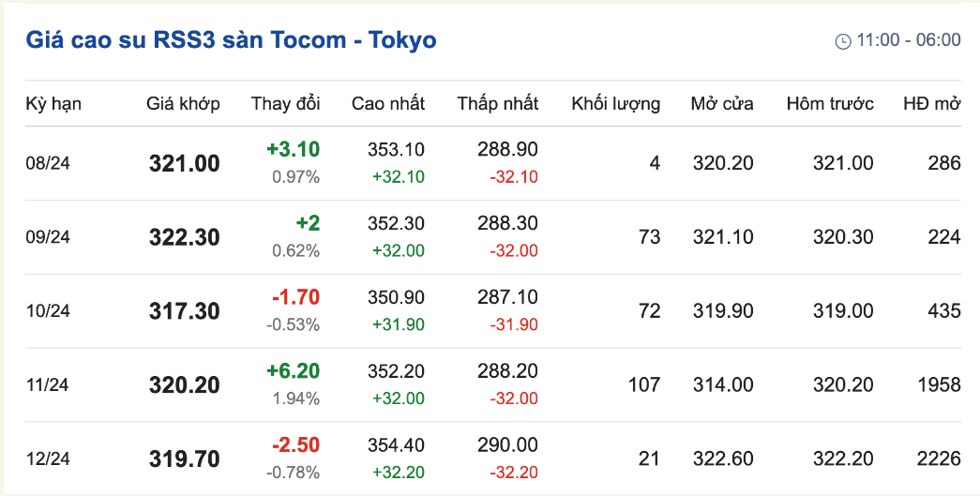Viewport: 980px width, 496px height.
Task: Select the -2.50 change value
Action: coord(295,445)
